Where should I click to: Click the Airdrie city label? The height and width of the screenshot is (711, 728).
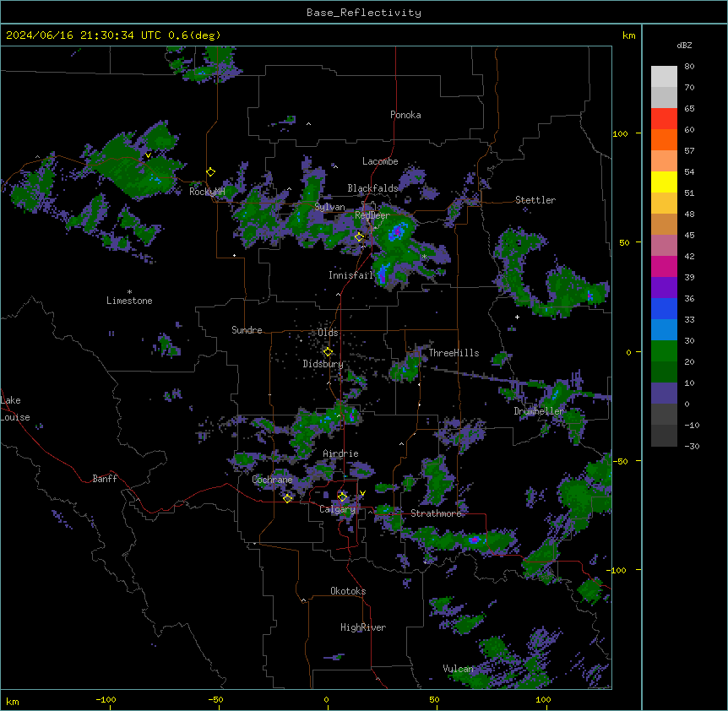[x=341, y=453]
